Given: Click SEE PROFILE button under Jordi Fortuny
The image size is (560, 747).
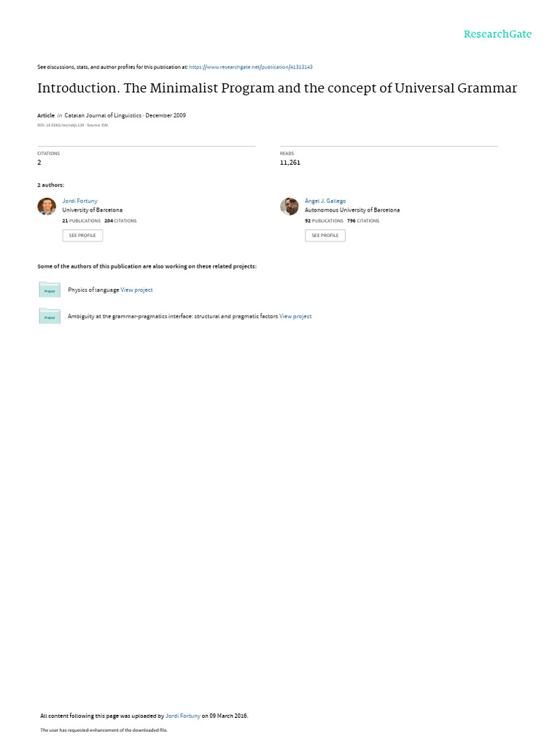Looking at the screenshot, I should point(82,236).
